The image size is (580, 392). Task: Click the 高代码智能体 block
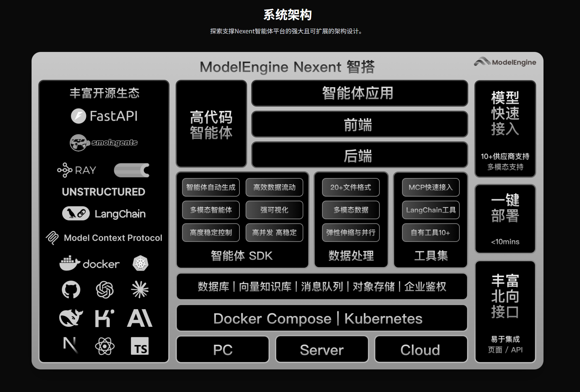click(211, 124)
